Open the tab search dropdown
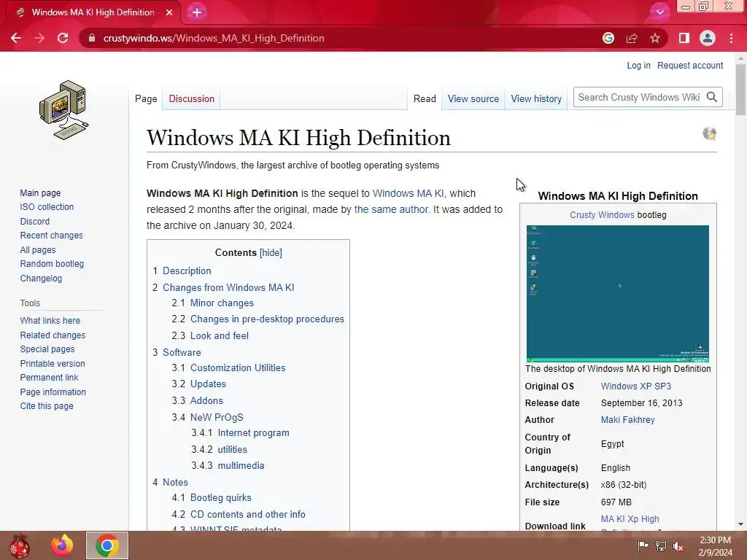The height and width of the screenshot is (560, 747). click(659, 12)
